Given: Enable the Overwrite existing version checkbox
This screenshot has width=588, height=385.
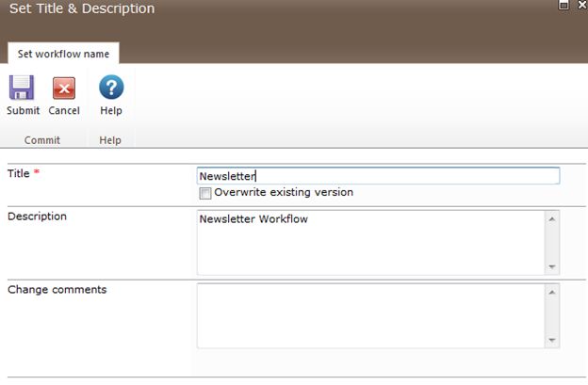Looking at the screenshot, I should (x=204, y=193).
